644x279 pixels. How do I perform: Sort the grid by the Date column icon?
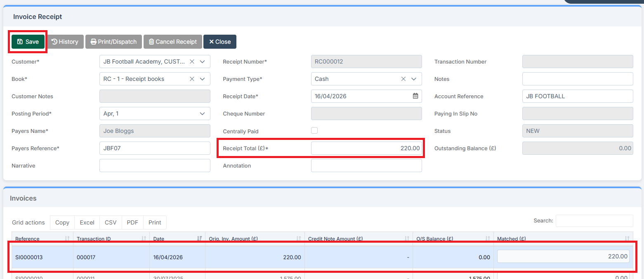point(200,239)
